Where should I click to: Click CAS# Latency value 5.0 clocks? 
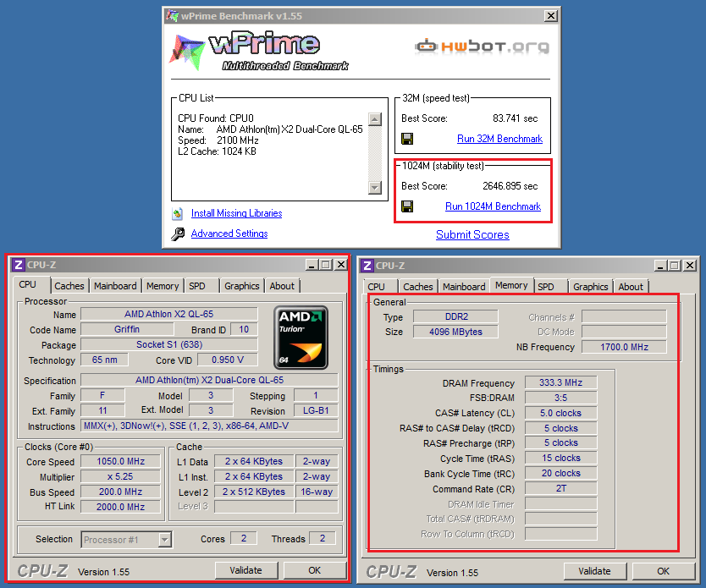(x=561, y=414)
